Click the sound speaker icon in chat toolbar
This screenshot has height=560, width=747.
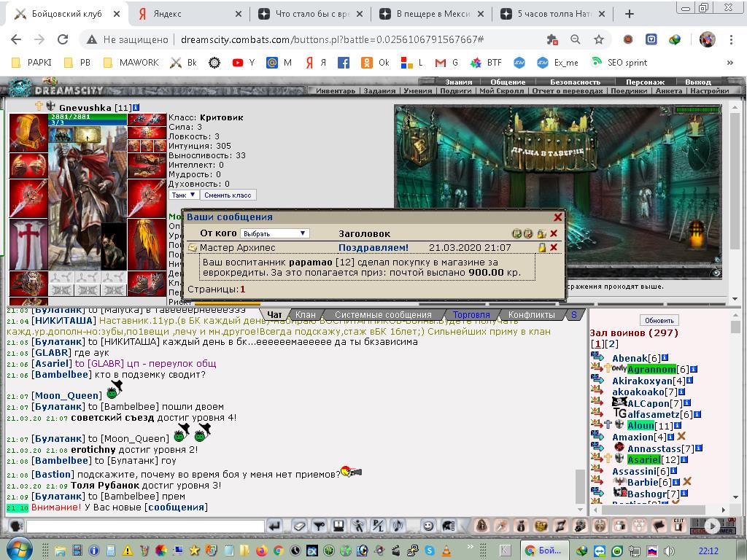pos(398,526)
